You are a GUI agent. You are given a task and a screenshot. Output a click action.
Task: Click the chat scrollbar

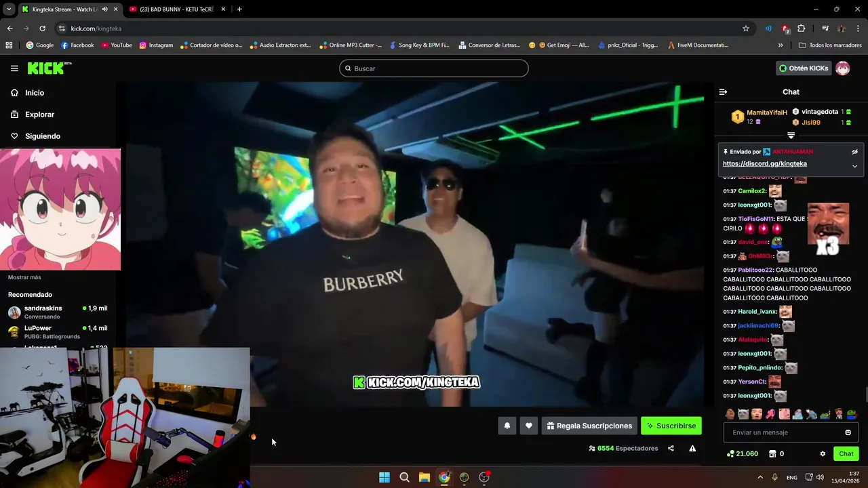click(x=865, y=394)
